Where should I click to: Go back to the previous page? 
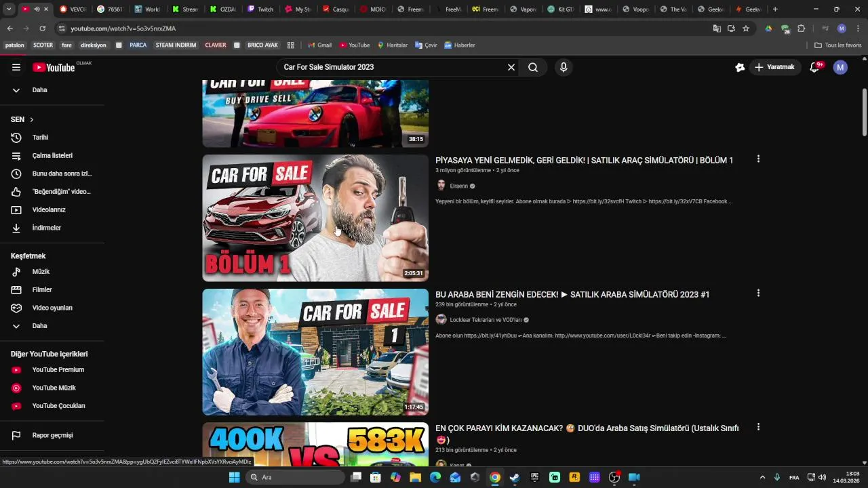click(9, 28)
